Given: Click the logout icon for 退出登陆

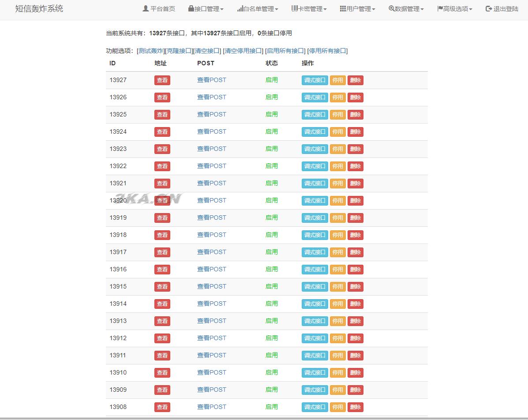Looking at the screenshot, I should coord(488,9).
